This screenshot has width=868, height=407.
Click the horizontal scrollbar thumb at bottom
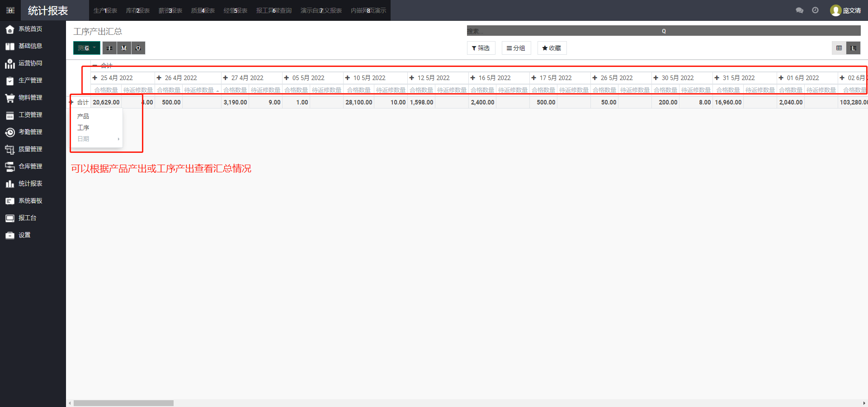123,403
